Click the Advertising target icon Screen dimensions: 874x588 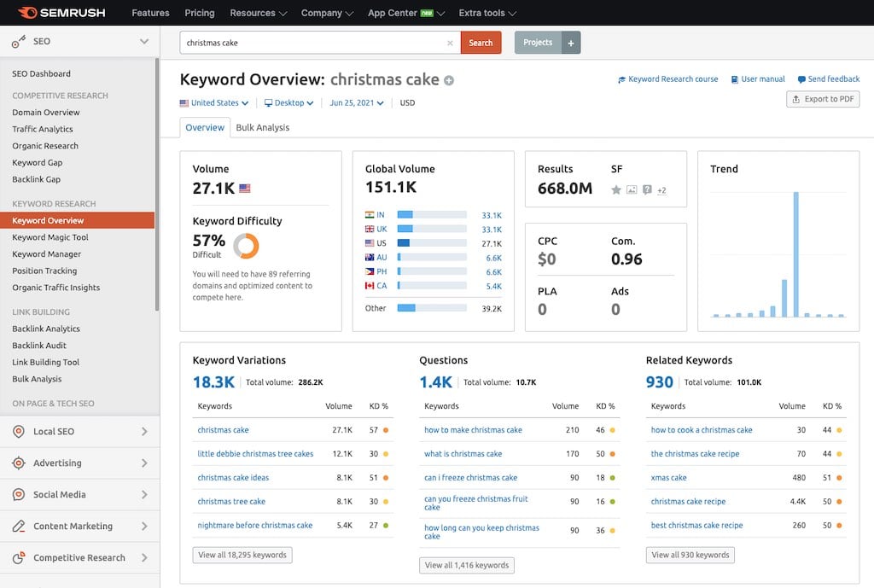tap(19, 463)
